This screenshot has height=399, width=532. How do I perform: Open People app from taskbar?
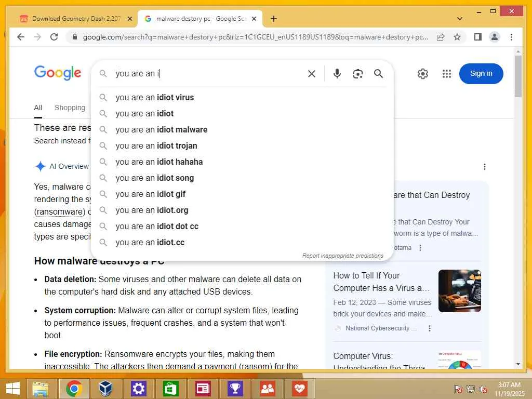[x=268, y=389]
